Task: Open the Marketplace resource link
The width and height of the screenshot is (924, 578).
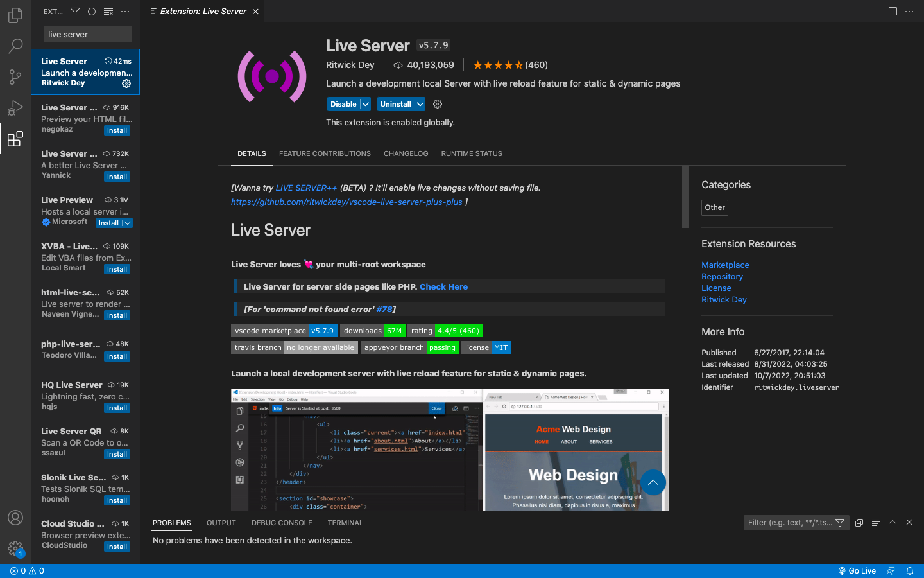Action: (725, 265)
